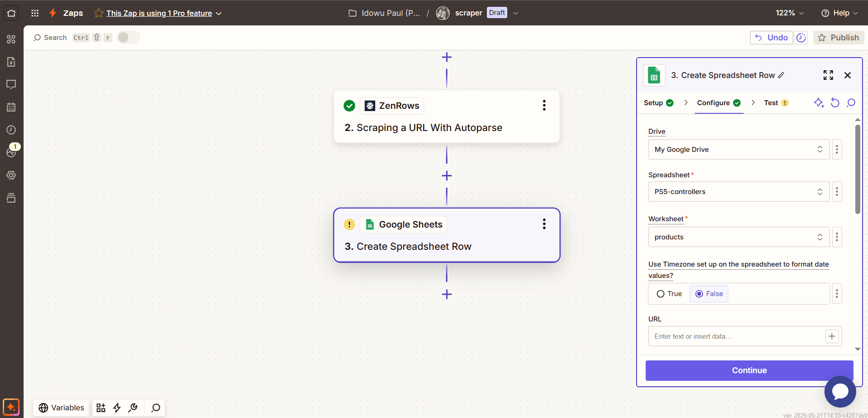Click the Zaps lightning bolt logo

coord(53,13)
